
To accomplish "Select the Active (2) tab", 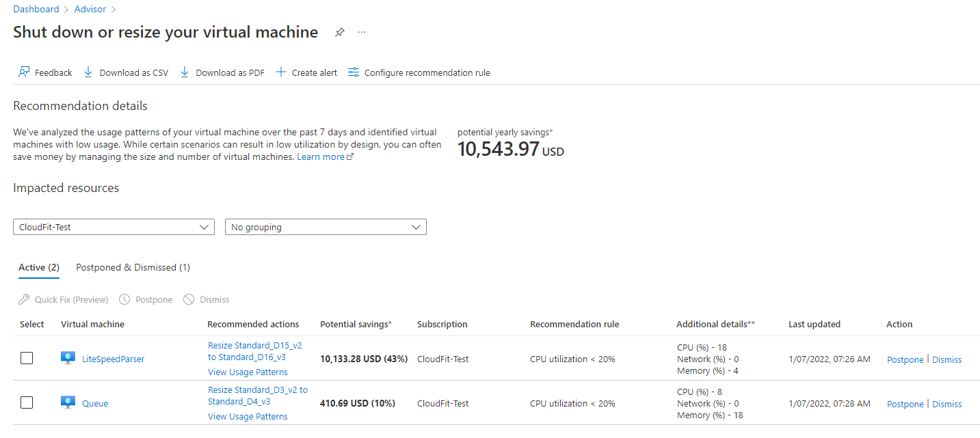I will pyautogui.click(x=39, y=267).
